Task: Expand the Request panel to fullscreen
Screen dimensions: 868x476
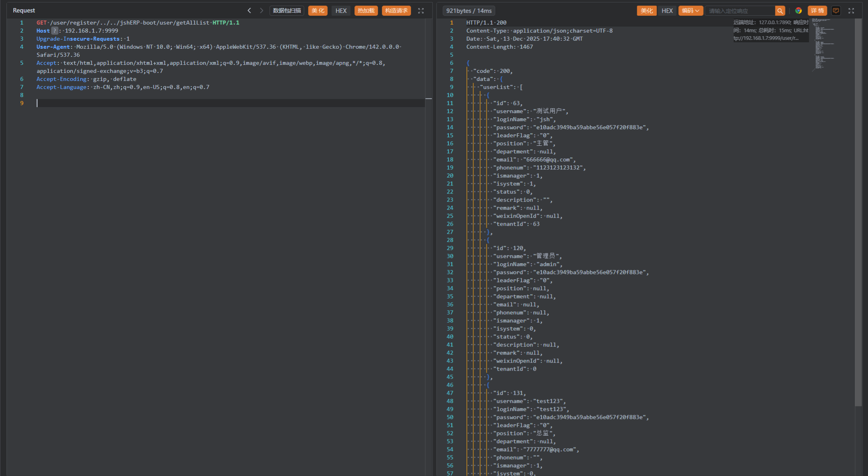Action: tap(421, 11)
